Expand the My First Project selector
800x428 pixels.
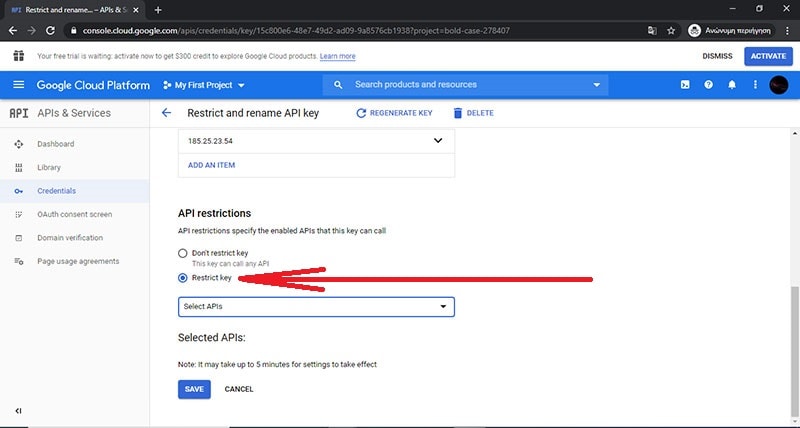(x=204, y=85)
